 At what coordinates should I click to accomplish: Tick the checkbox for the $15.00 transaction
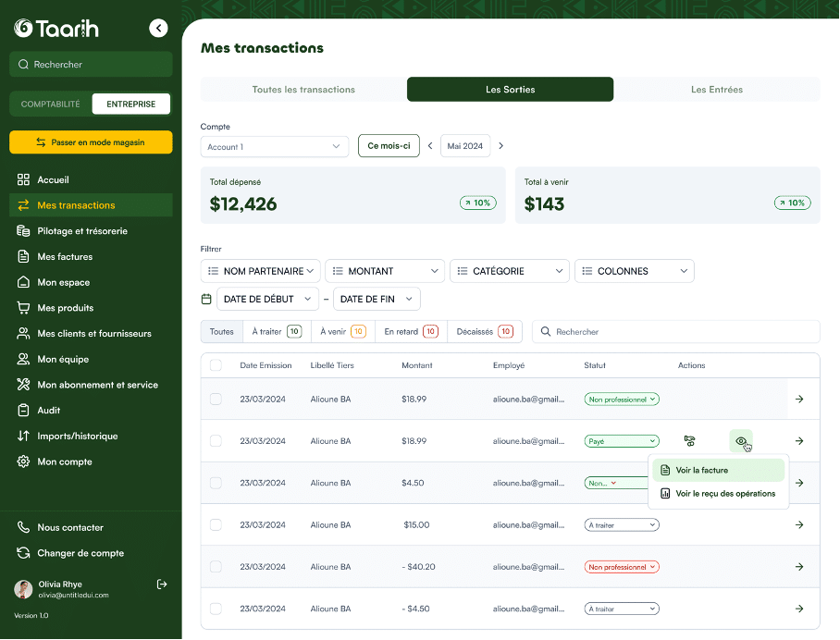(x=216, y=524)
